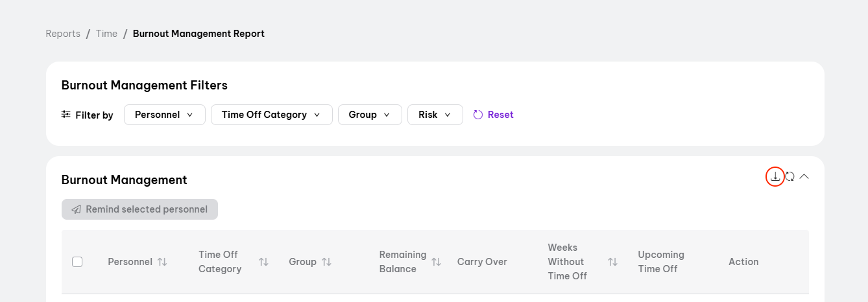Reset all filters

point(494,115)
